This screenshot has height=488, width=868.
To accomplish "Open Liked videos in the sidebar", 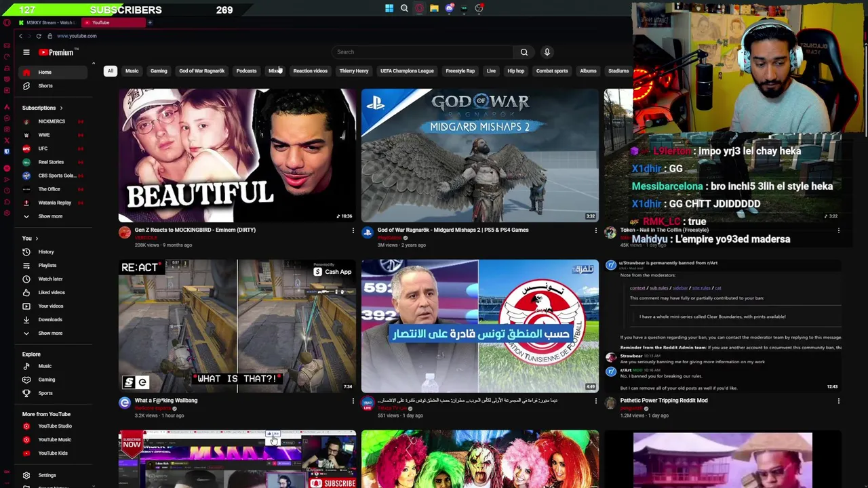I will pyautogui.click(x=53, y=293).
